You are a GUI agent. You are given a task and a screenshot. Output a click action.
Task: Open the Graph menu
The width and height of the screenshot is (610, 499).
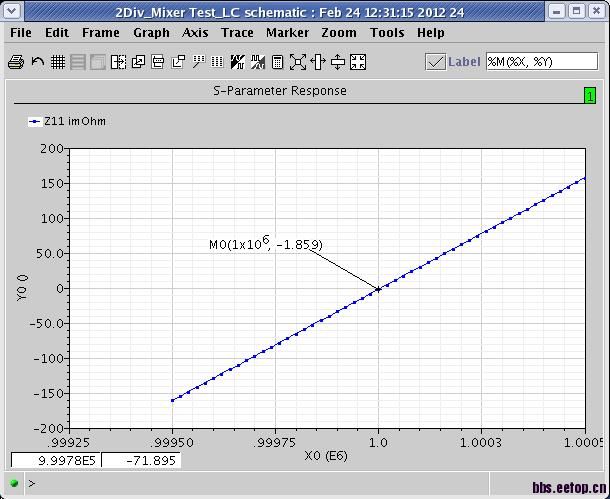(151, 33)
